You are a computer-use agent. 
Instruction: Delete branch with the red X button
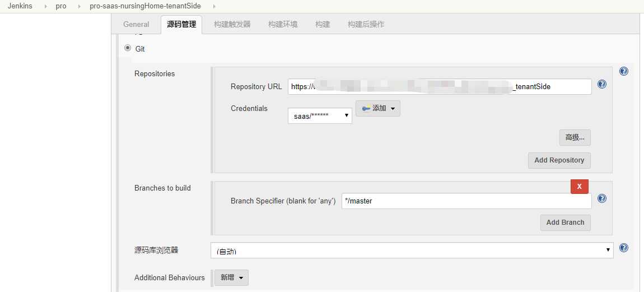[580, 186]
